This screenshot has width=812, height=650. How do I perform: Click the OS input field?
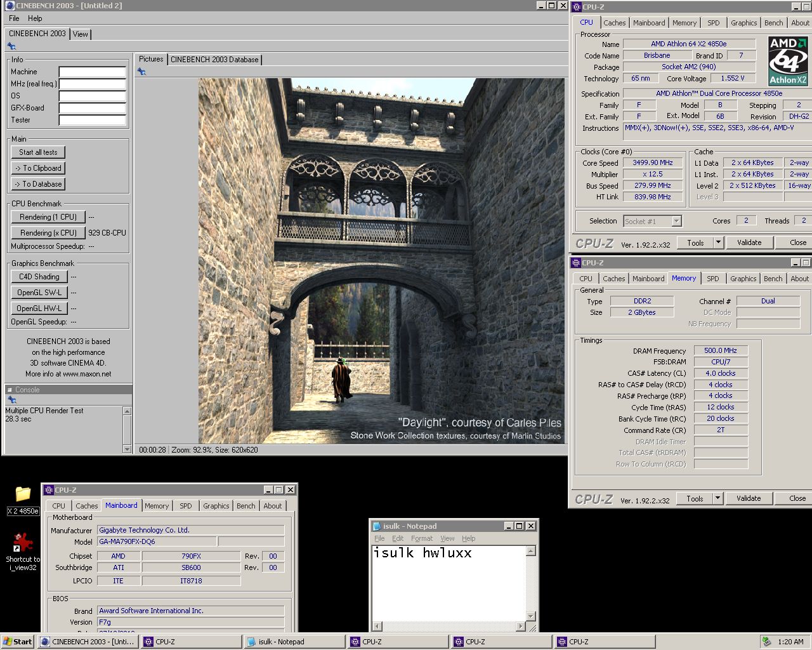coord(93,96)
